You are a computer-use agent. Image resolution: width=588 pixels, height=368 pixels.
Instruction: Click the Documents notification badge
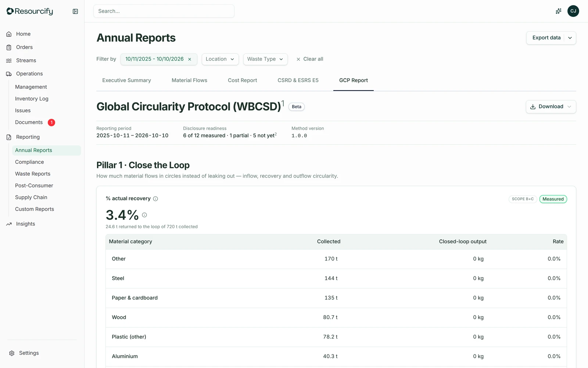tap(51, 123)
